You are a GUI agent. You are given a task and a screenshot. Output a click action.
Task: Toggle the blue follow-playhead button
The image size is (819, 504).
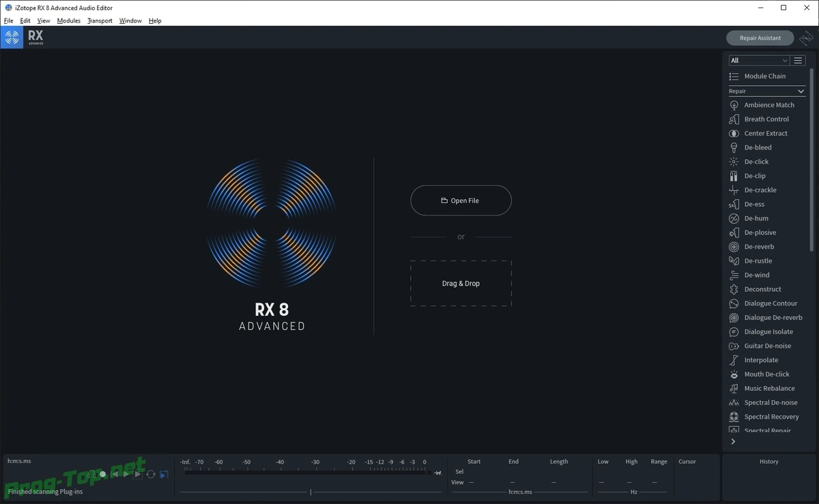point(164,474)
